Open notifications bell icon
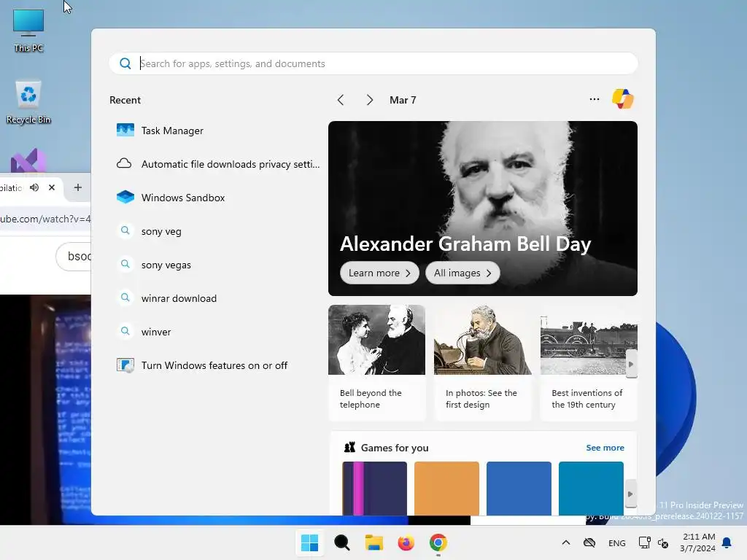Screen dimensions: 747x560 [727, 542]
